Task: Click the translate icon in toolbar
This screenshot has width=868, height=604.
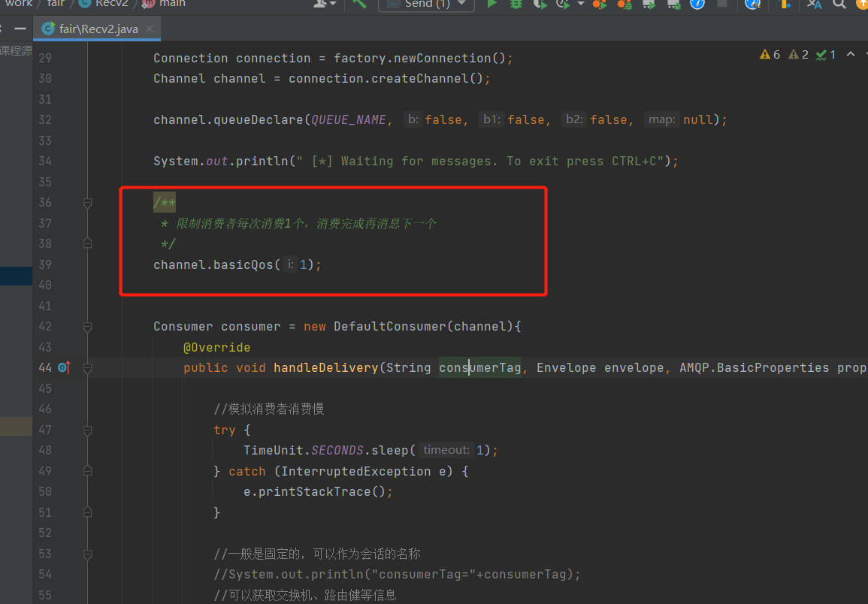Action: click(x=815, y=3)
